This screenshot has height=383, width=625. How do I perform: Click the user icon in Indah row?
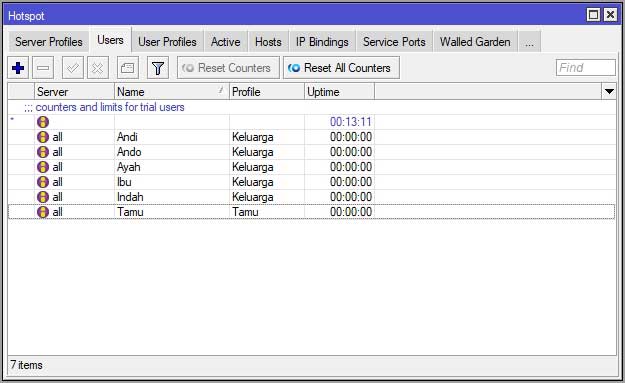tap(43, 197)
